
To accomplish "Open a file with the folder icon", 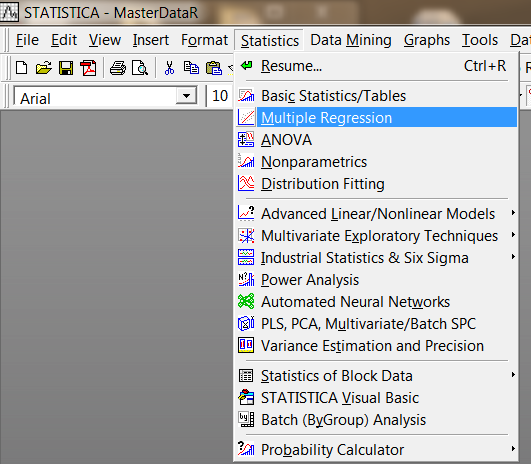I will pos(44,68).
